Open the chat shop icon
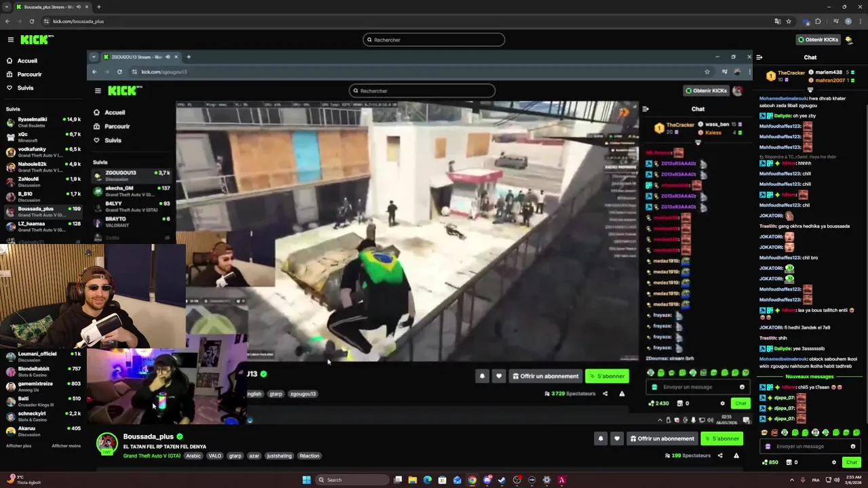Image resolution: width=868 pixels, height=488 pixels. coord(789,462)
